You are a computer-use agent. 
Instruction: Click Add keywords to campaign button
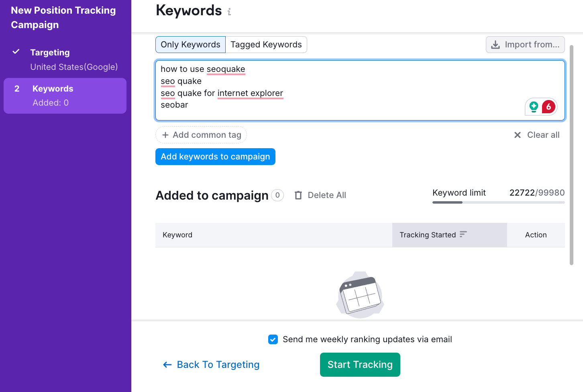[x=215, y=157]
